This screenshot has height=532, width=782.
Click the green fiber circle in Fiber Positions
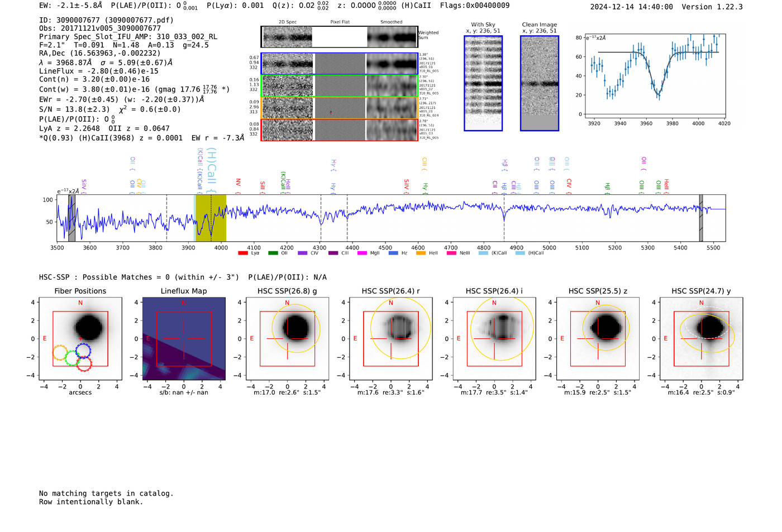point(72,358)
